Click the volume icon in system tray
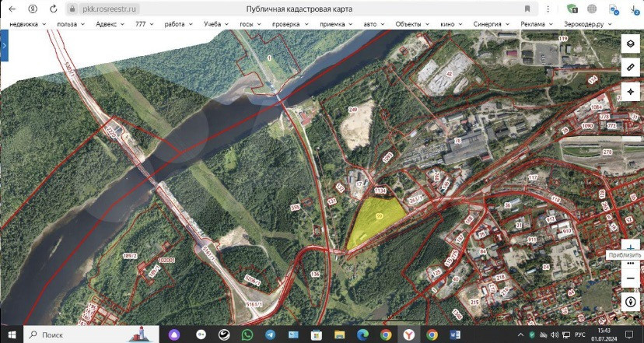 554,334
